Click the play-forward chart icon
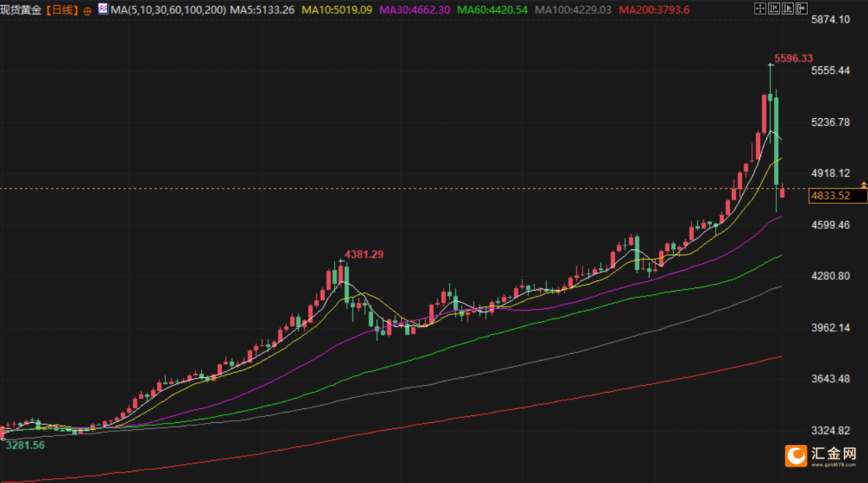 coord(788,8)
